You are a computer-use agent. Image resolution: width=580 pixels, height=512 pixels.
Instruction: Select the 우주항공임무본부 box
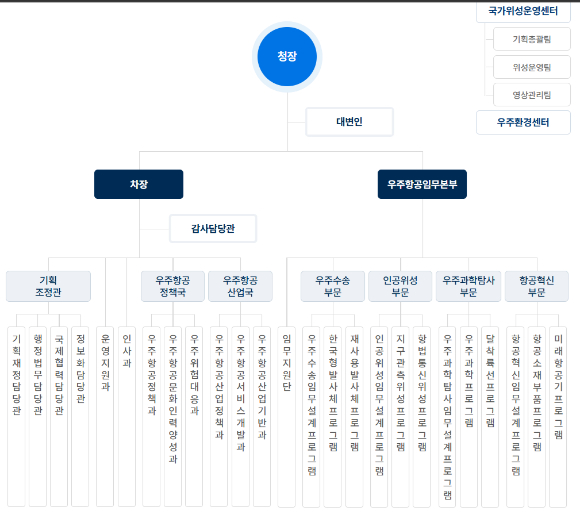422,184
